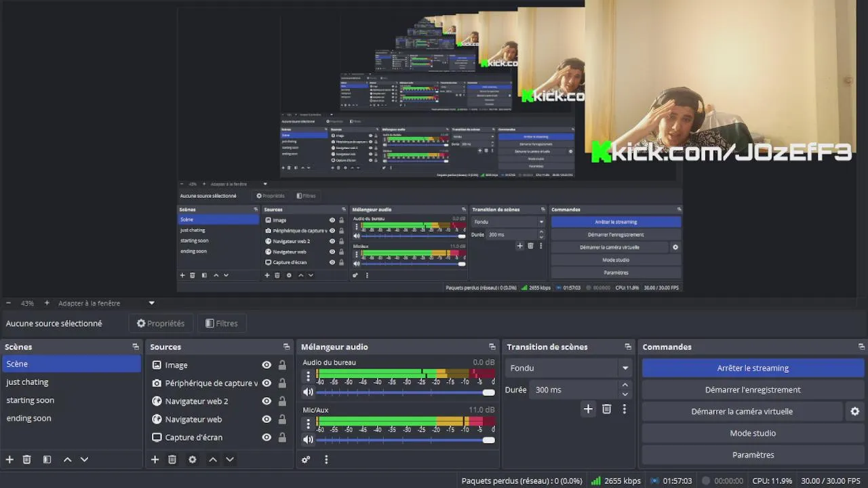Zoom in preview with plus
This screenshot has height=488, width=868.
point(47,303)
